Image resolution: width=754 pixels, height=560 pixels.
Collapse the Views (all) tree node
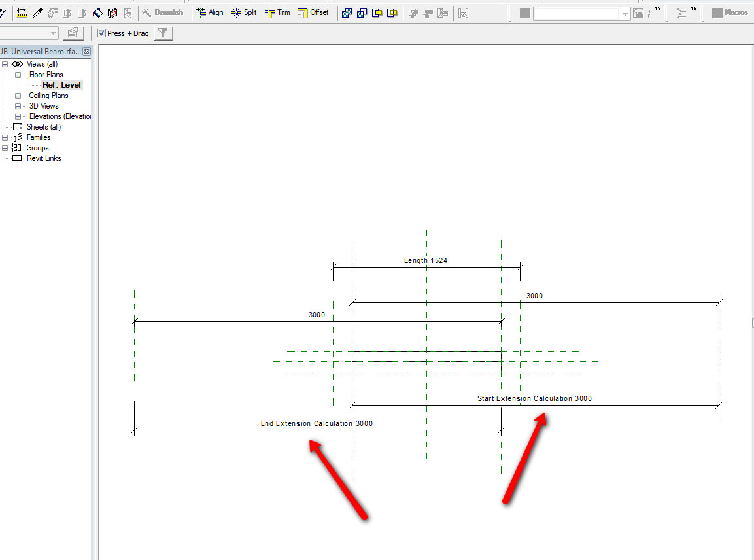point(5,64)
